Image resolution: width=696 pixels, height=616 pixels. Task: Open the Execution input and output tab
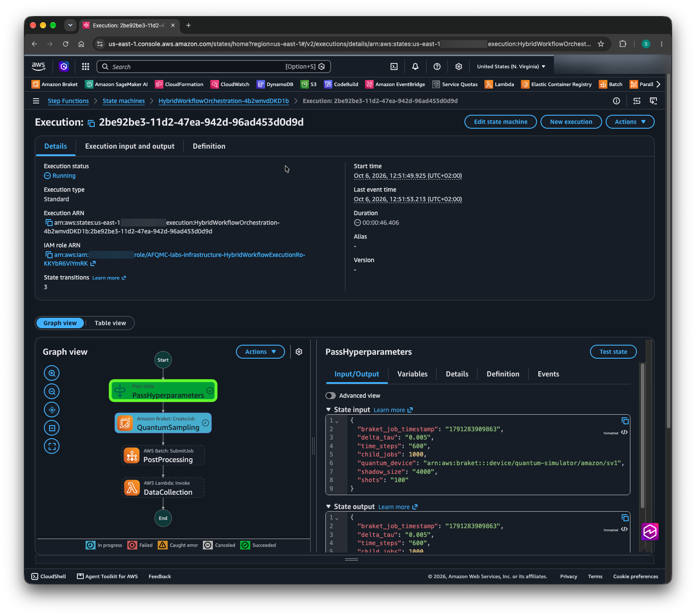point(130,146)
